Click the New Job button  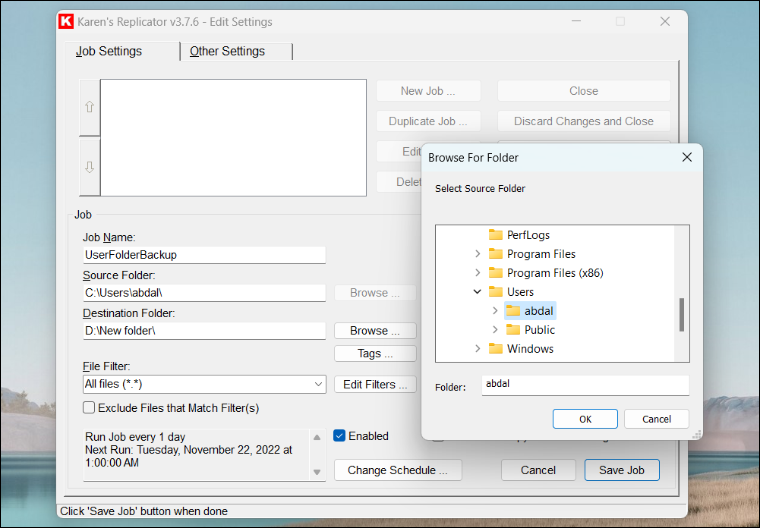428,91
